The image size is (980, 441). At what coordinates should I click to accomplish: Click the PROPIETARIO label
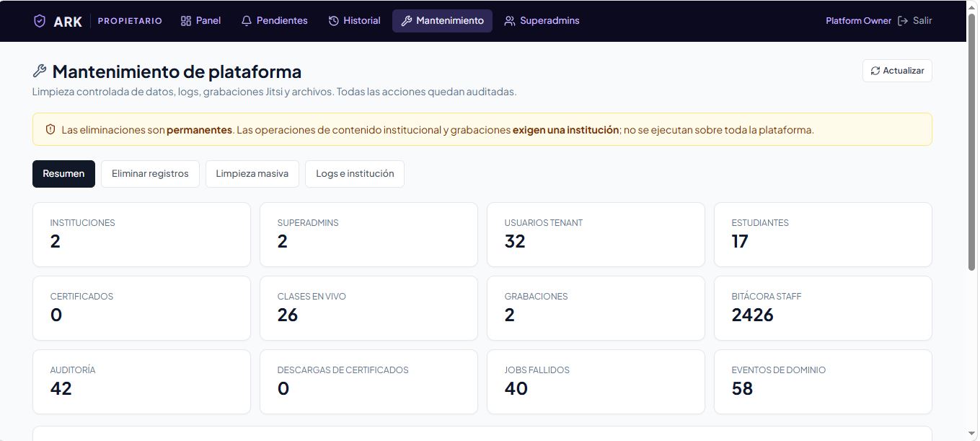(x=130, y=21)
